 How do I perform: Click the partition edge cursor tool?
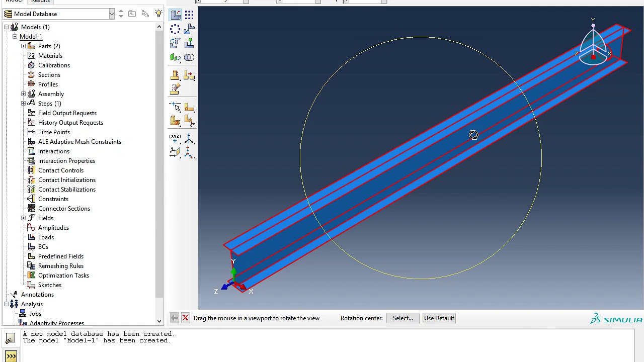(x=175, y=107)
